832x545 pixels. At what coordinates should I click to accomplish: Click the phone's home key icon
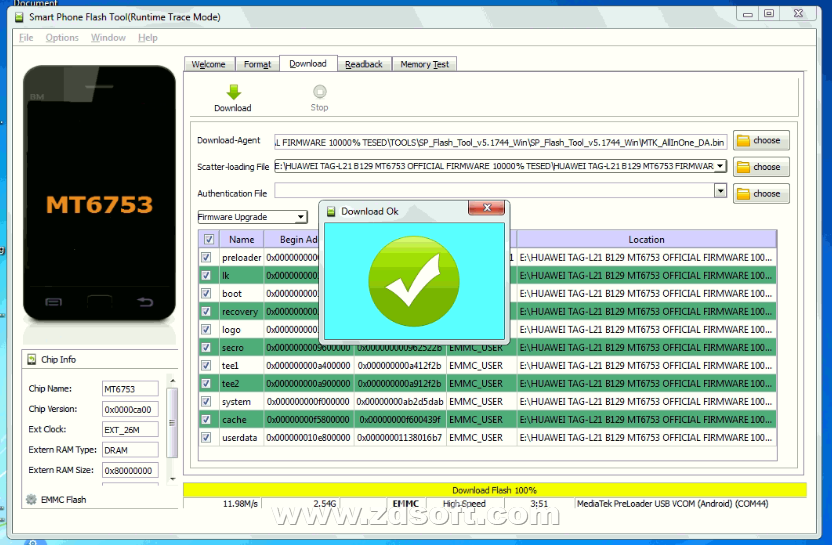pos(99,302)
